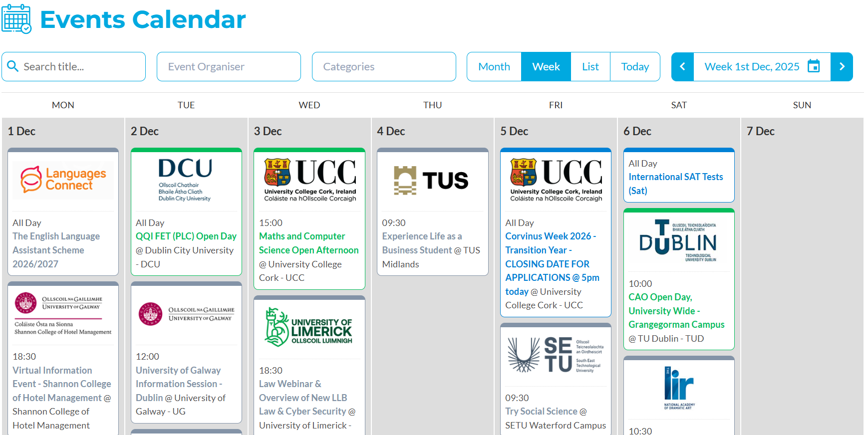Click the 3 Dec date heading
This screenshot has width=868, height=435.
[x=268, y=131]
